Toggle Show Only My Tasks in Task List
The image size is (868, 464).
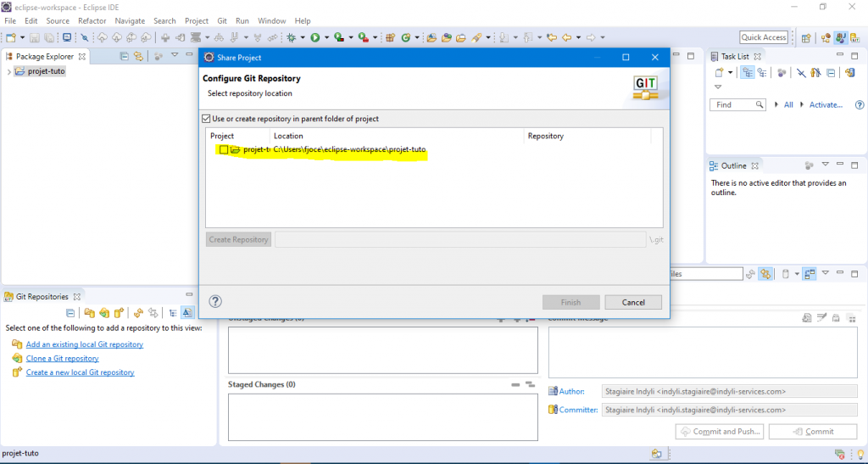point(815,73)
